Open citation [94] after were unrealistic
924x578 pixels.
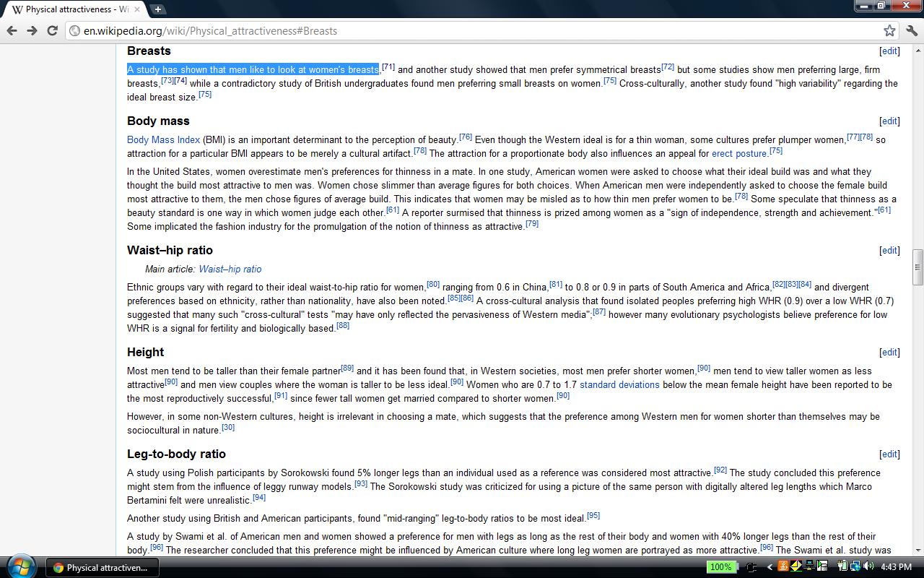point(259,498)
